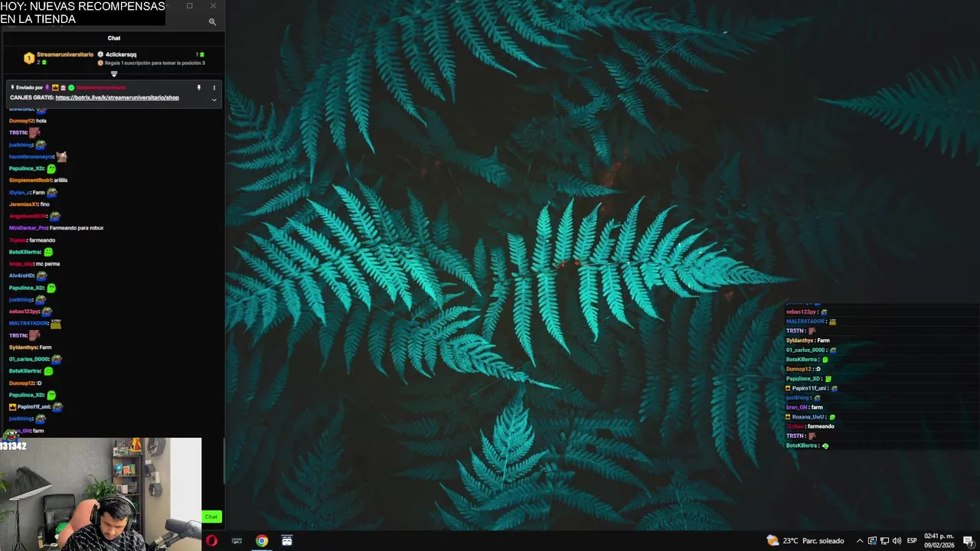Switch the ESP input language indicator
This screenshot has width=980, height=551.
pyautogui.click(x=912, y=541)
